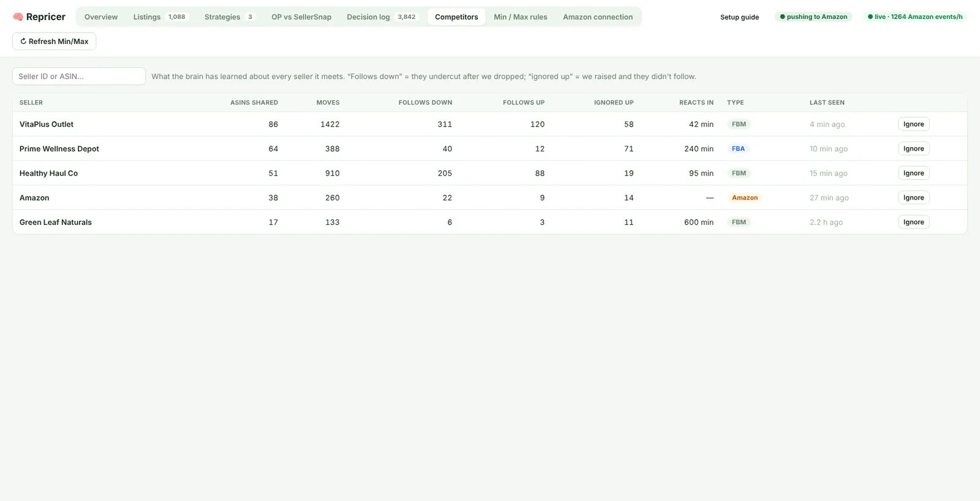
Task: Click the Repricer brain logo icon
Action: click(18, 17)
